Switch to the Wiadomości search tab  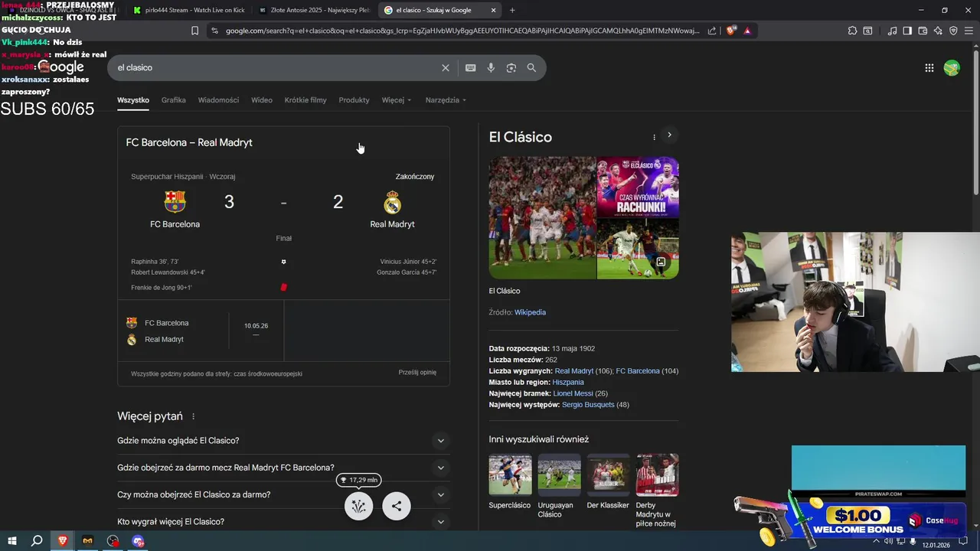click(x=218, y=100)
